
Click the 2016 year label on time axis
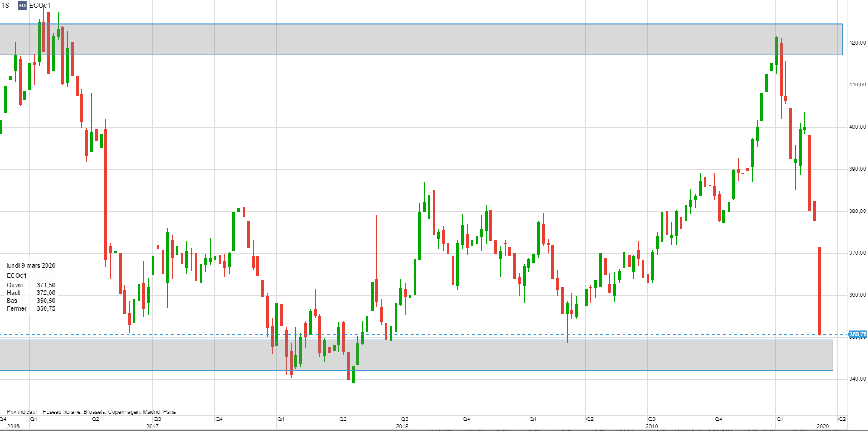[13, 426]
